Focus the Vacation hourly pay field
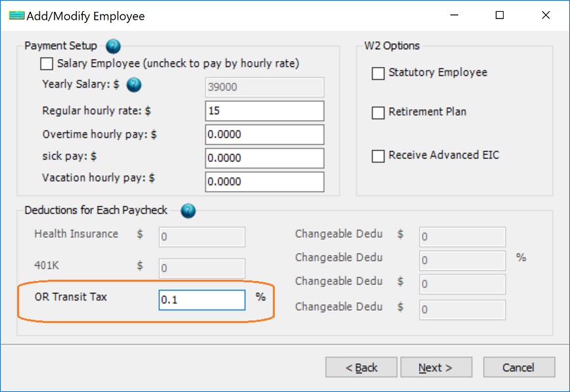570x392 pixels. point(264,182)
